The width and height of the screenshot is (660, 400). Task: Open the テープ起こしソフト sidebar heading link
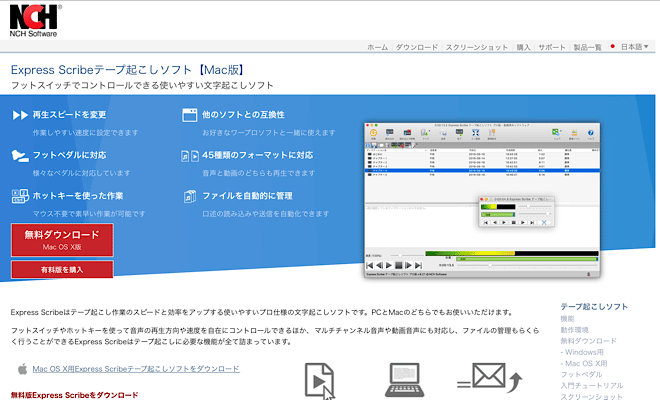(x=594, y=307)
